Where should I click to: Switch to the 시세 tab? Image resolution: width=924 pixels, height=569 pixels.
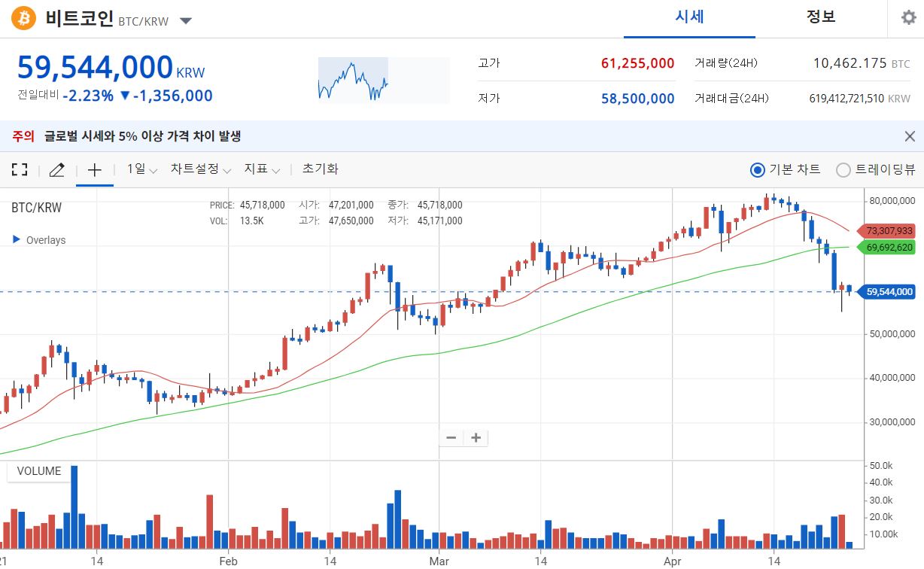coord(689,17)
